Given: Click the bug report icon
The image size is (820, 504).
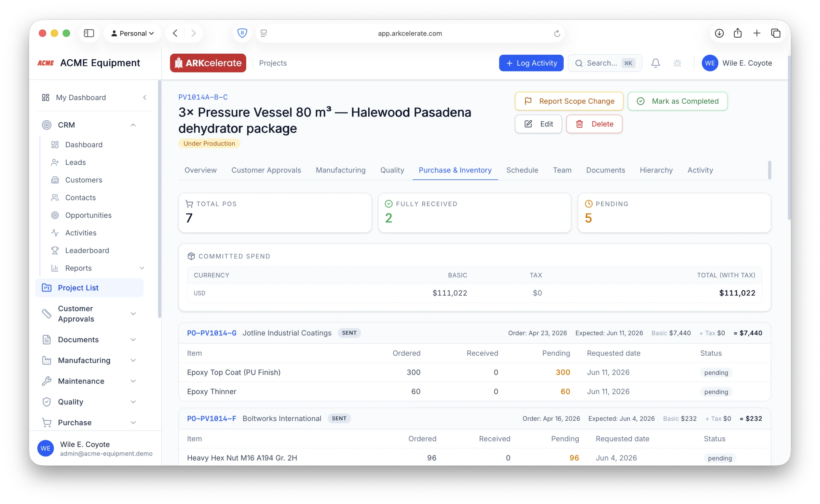Looking at the screenshot, I should click(677, 63).
